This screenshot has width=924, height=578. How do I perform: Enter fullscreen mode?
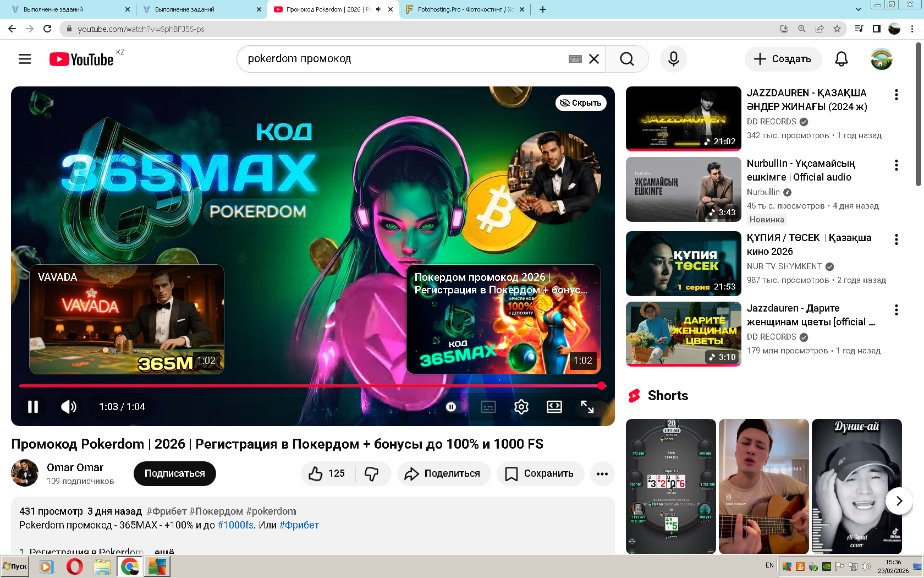point(587,407)
